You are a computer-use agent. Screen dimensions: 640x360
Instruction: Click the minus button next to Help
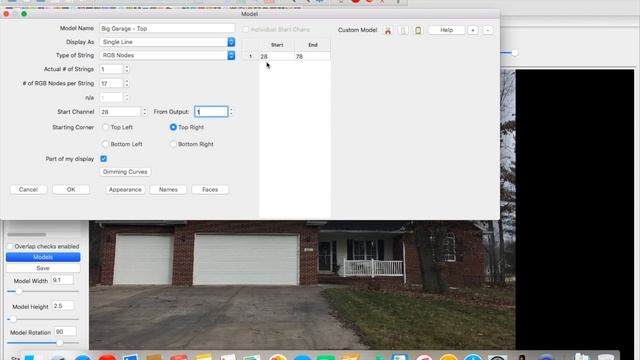pyautogui.click(x=488, y=30)
